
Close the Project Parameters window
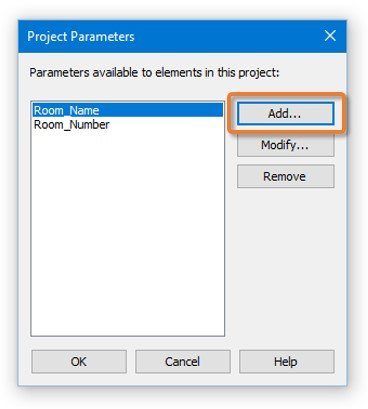coord(330,36)
